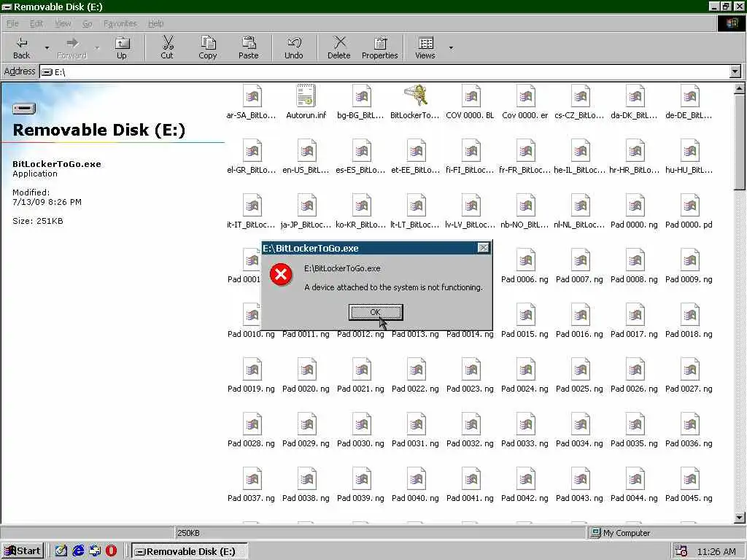
Task: Click the 250KB status bar entry
Action: tap(189, 533)
